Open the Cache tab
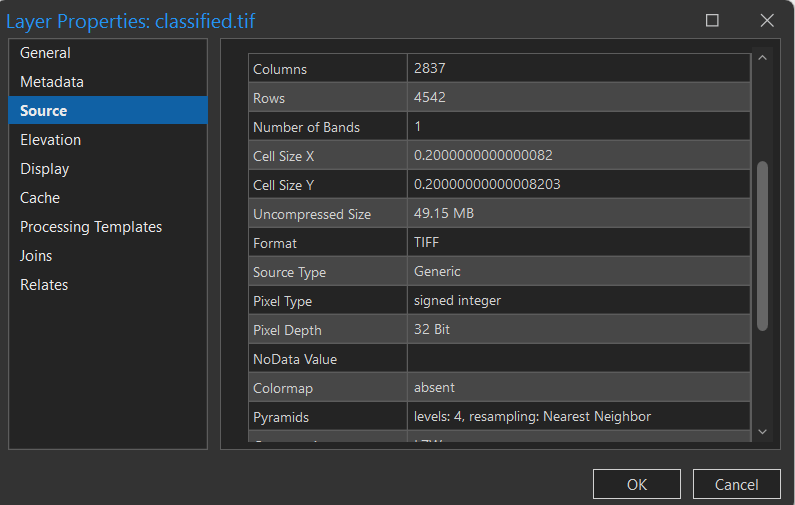 point(40,198)
